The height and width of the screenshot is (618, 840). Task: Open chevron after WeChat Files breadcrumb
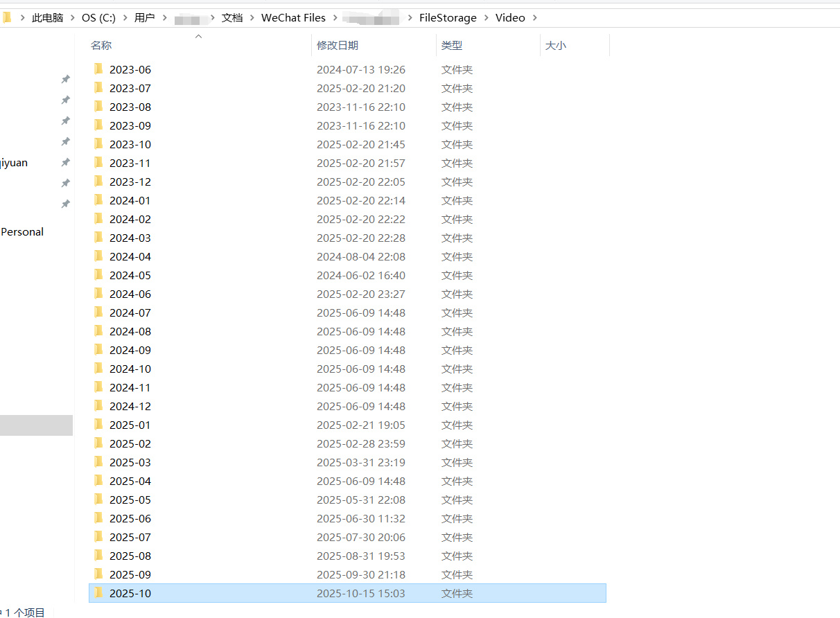tap(335, 18)
